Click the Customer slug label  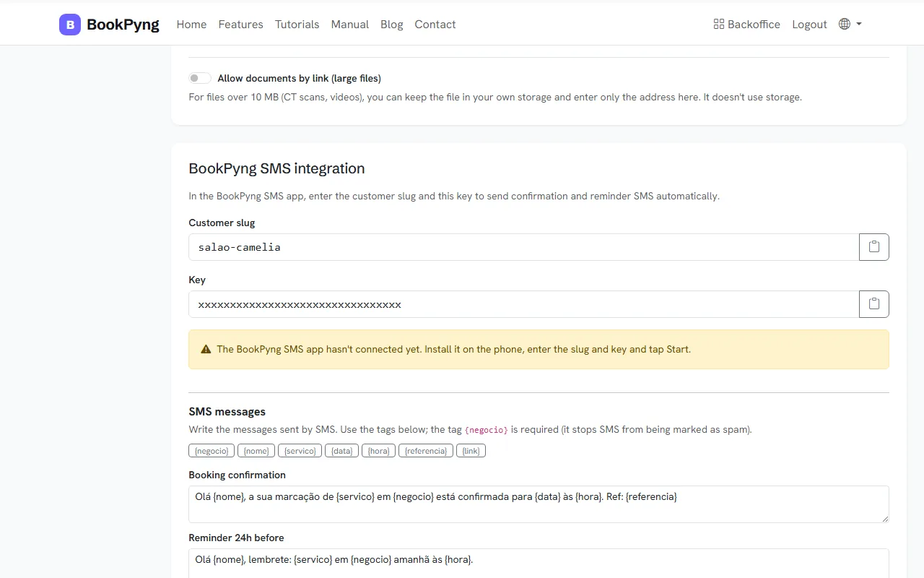pyautogui.click(x=222, y=223)
